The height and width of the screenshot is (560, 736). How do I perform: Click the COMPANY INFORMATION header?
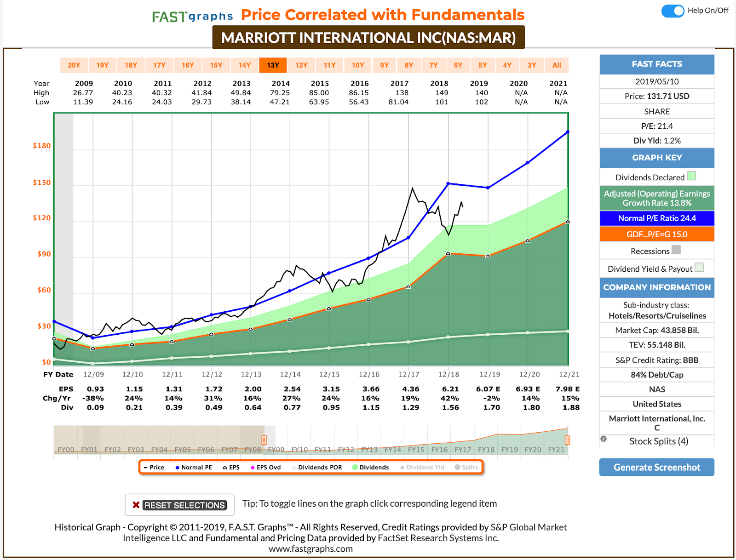(x=657, y=287)
